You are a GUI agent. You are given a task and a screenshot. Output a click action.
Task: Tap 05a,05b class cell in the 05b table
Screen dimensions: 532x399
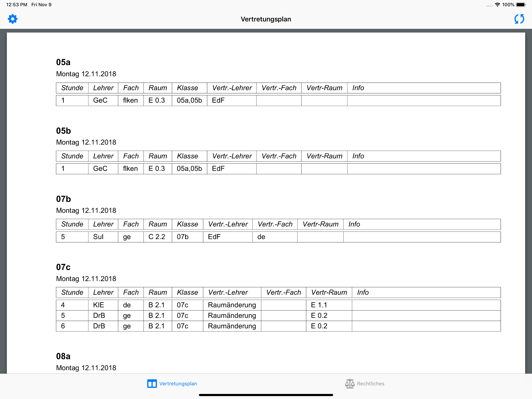click(189, 169)
